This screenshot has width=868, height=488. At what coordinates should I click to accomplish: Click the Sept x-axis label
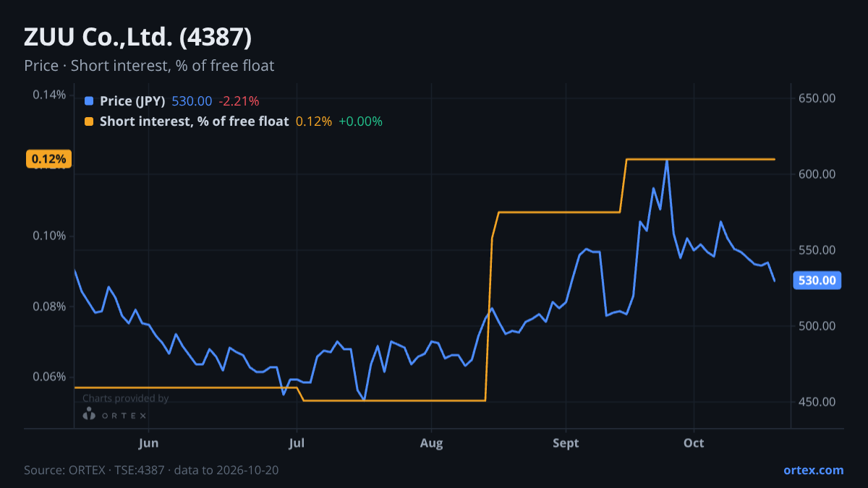[566, 443]
